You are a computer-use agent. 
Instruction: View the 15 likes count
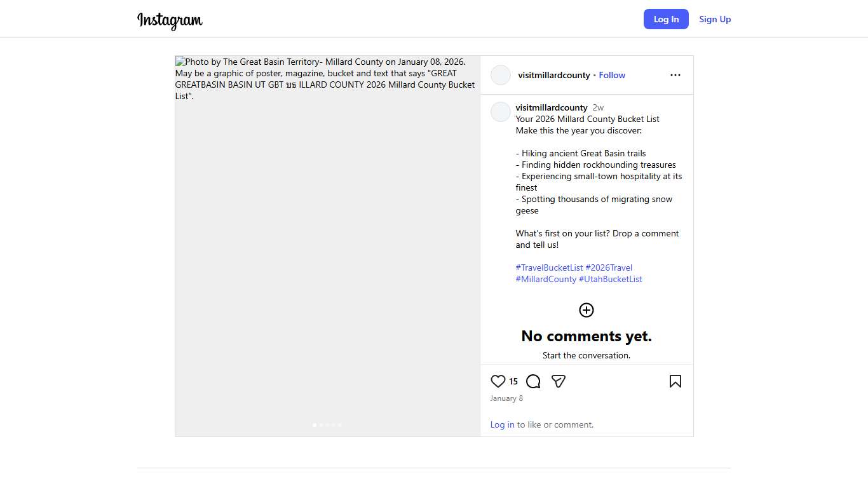coord(513,382)
